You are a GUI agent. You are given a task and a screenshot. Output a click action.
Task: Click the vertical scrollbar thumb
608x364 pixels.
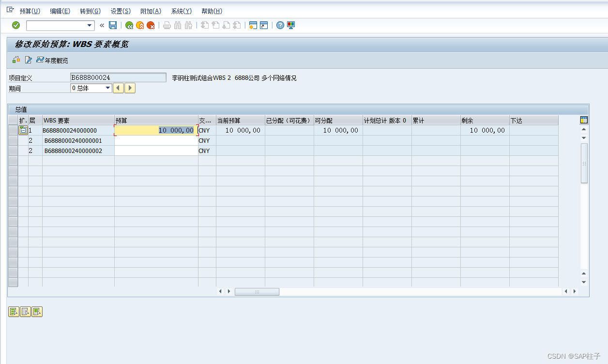pyautogui.click(x=584, y=163)
